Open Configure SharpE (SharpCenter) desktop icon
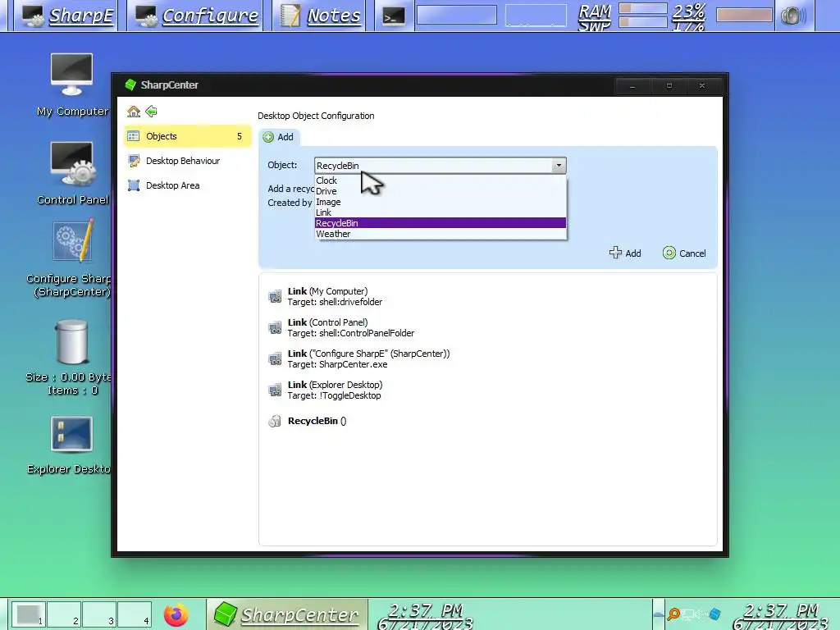This screenshot has width=840, height=630. [73, 241]
